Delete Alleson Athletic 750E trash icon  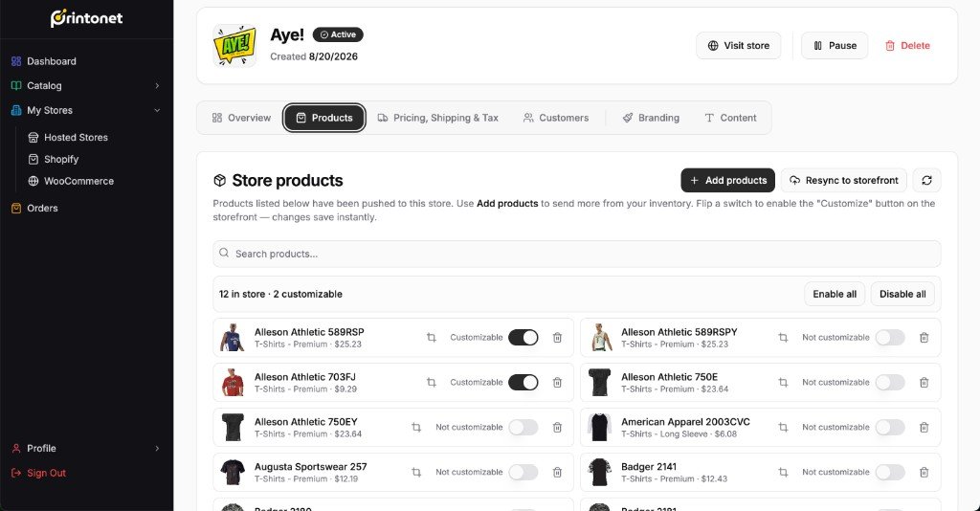[924, 383]
